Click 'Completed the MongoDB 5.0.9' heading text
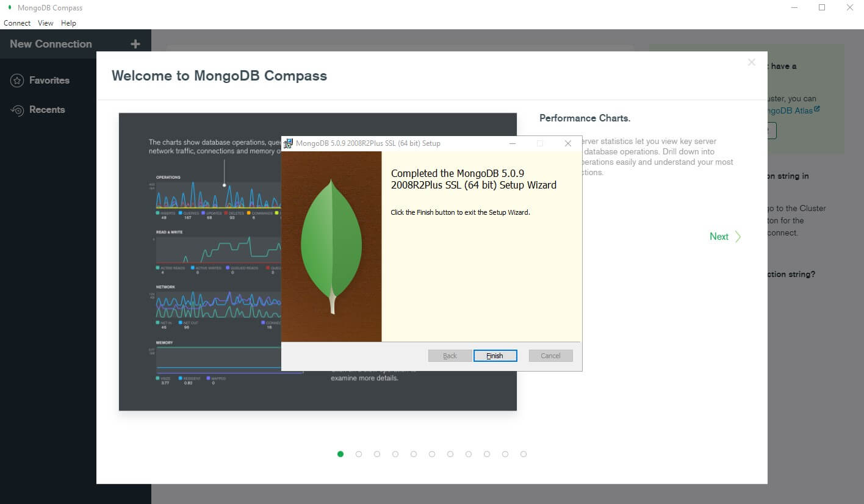The image size is (864, 504). click(473, 179)
